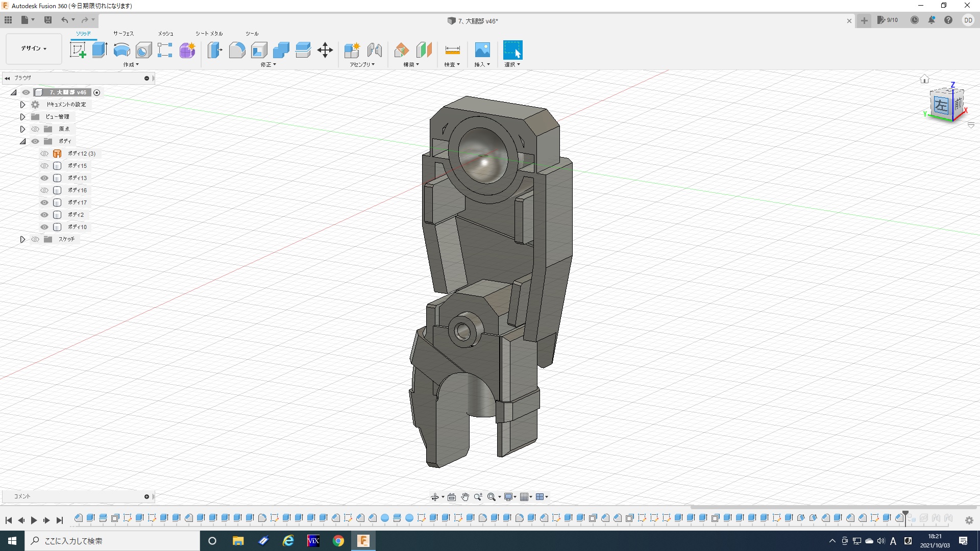This screenshot has width=980, height=551.
Task: Hide ボディ13 using its eye icon
Action: coord(44,178)
